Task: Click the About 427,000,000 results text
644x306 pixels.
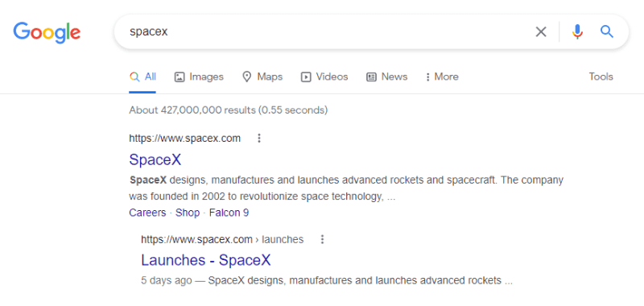Action: pyautogui.click(x=228, y=110)
